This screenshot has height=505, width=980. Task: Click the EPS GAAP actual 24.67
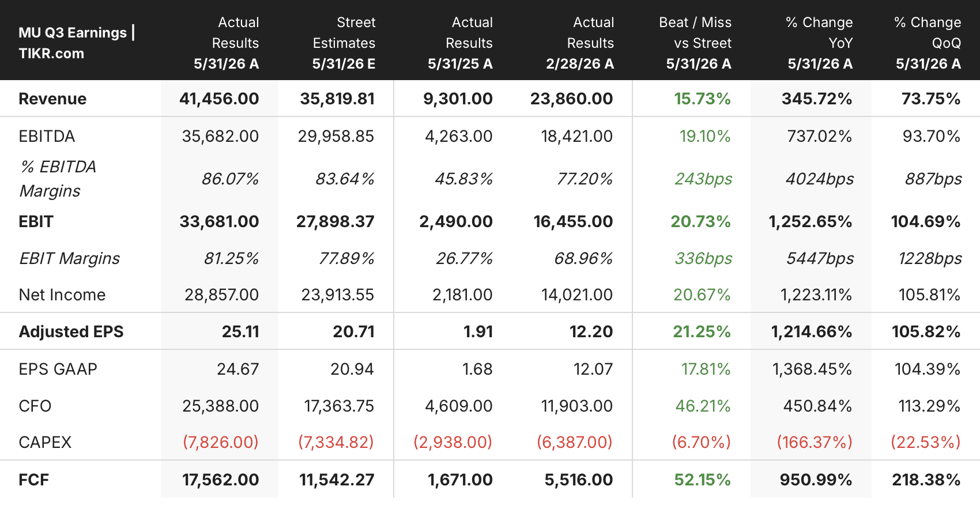[x=238, y=369]
